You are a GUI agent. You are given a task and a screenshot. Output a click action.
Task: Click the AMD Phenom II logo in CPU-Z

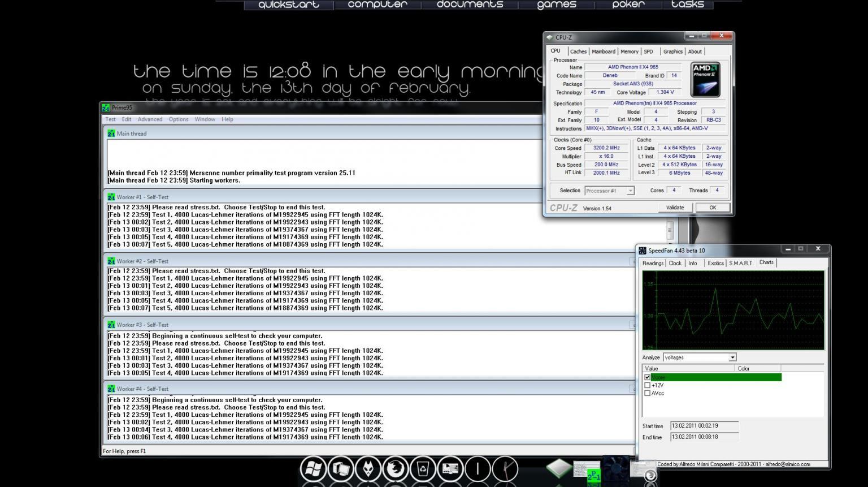pyautogui.click(x=705, y=79)
